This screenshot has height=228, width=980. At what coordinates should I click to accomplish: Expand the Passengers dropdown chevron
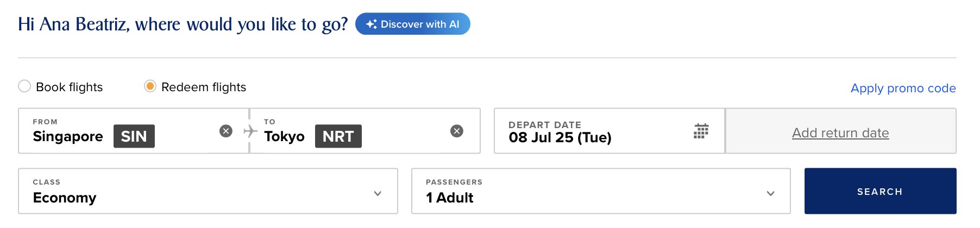coord(770,193)
